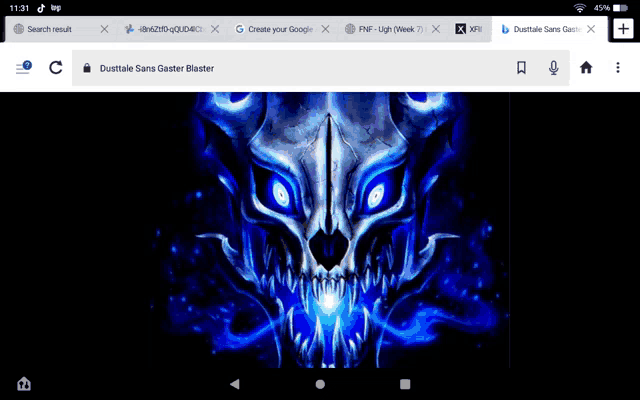
Task: Tap the battery indicator icon
Action: 620,8
